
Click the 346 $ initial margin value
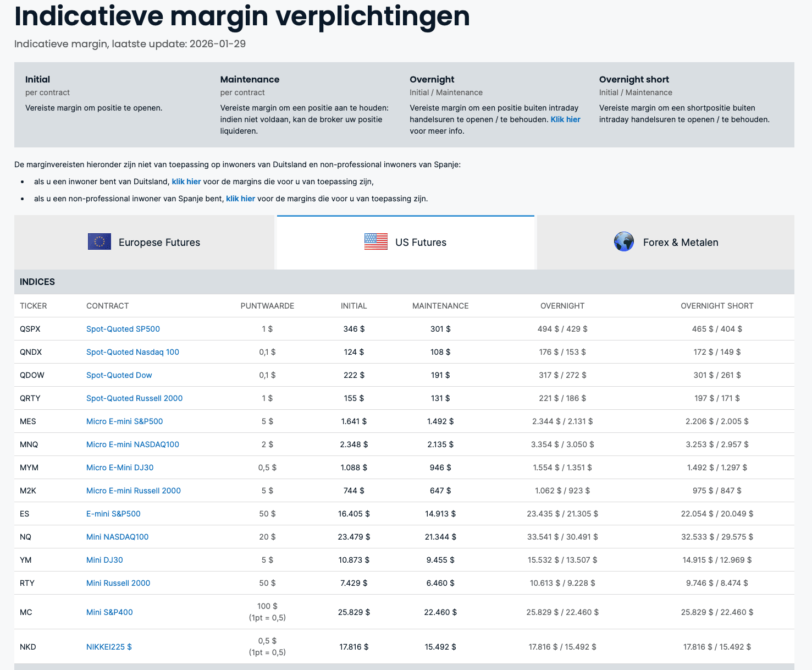click(x=354, y=329)
